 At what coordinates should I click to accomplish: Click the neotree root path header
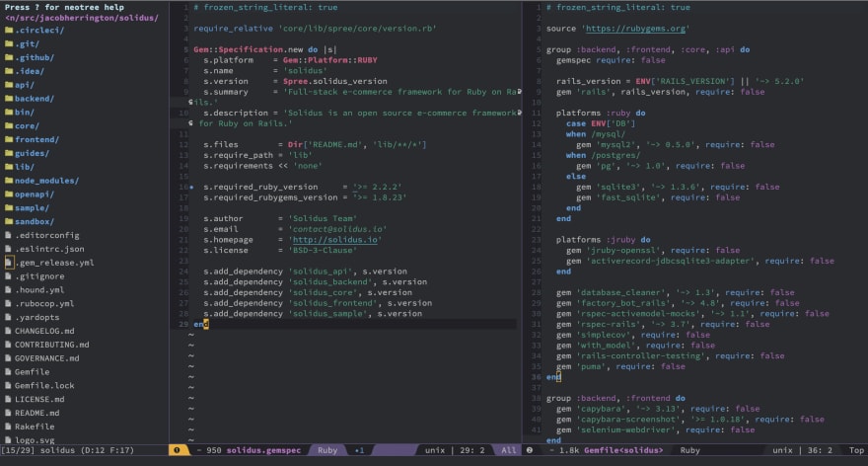(82, 18)
